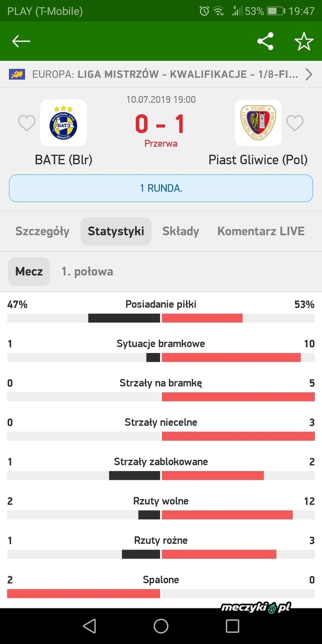322x644 pixels.
Task: Select the Mecz stats filter
Action: (x=29, y=272)
